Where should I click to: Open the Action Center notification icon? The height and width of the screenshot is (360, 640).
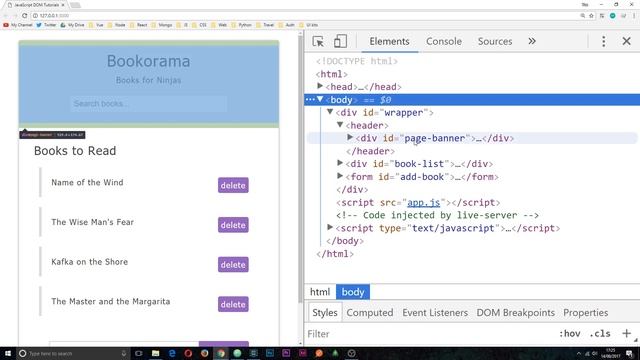coord(630,353)
